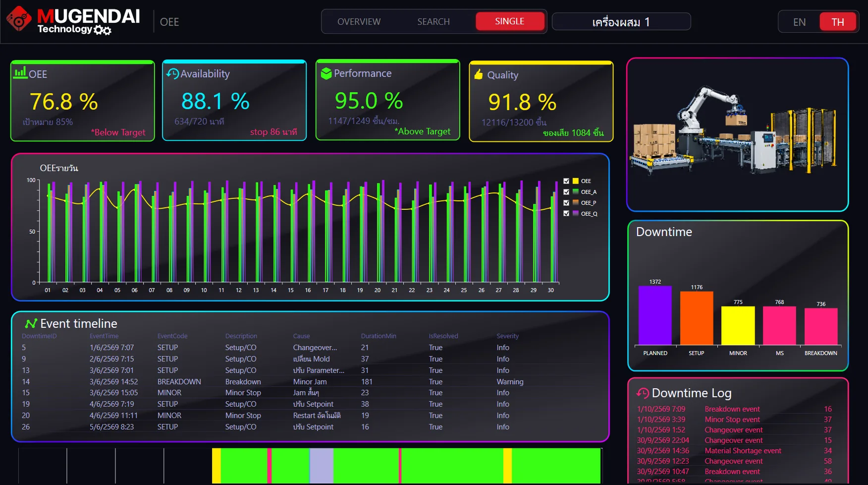Click the purple OEE_Q legend swatch
868x485 pixels.
coord(576,214)
